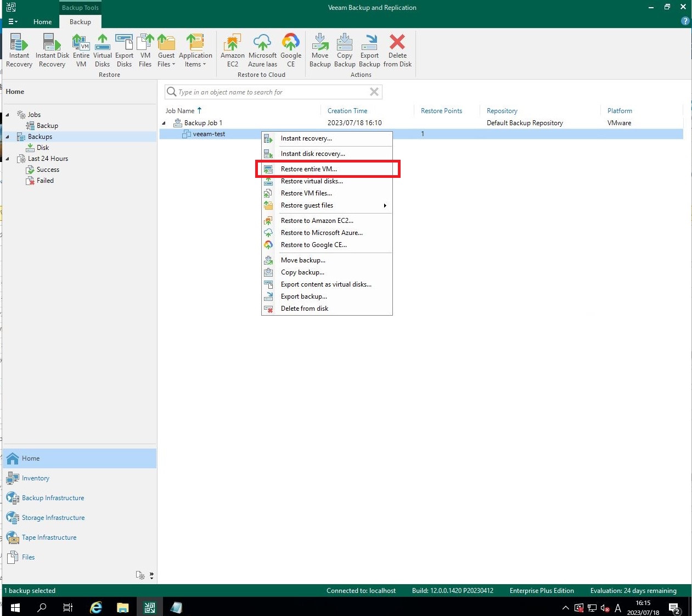
Task: Select Backup under Jobs tree
Action: tap(42, 126)
